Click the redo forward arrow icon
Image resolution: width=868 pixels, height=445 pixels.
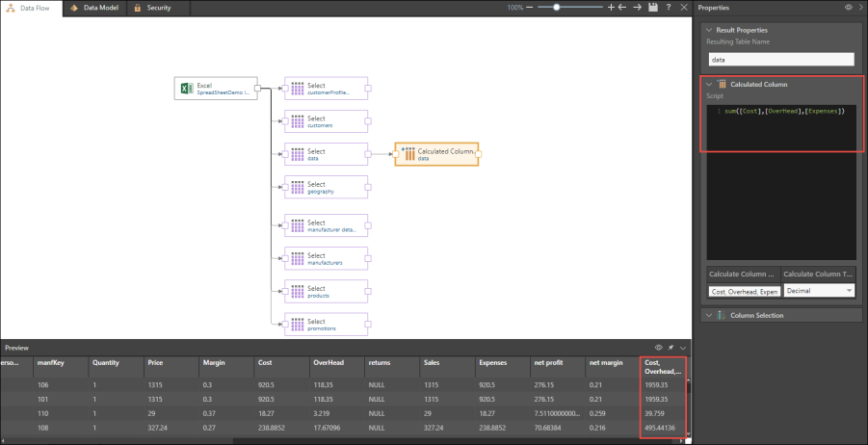pyautogui.click(x=638, y=7)
